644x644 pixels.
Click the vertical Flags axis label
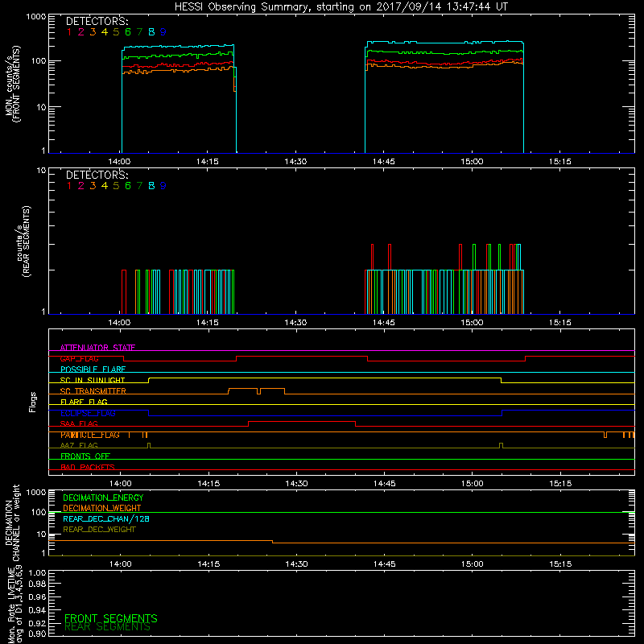point(33,402)
